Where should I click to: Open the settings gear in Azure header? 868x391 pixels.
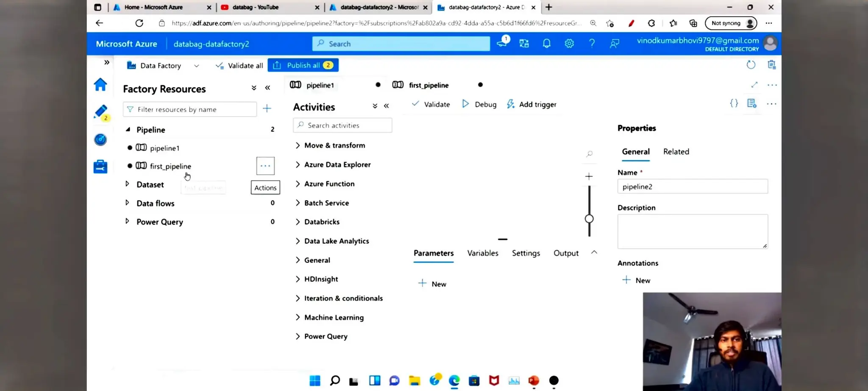tap(569, 43)
